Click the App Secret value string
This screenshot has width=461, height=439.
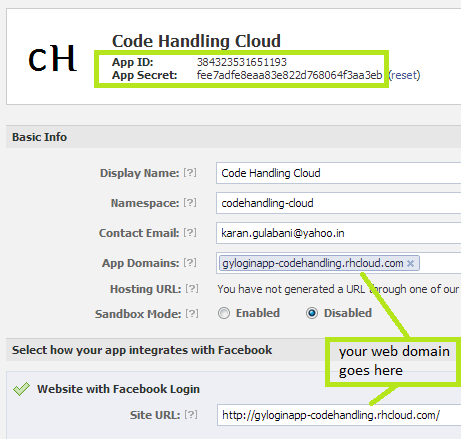(x=289, y=75)
